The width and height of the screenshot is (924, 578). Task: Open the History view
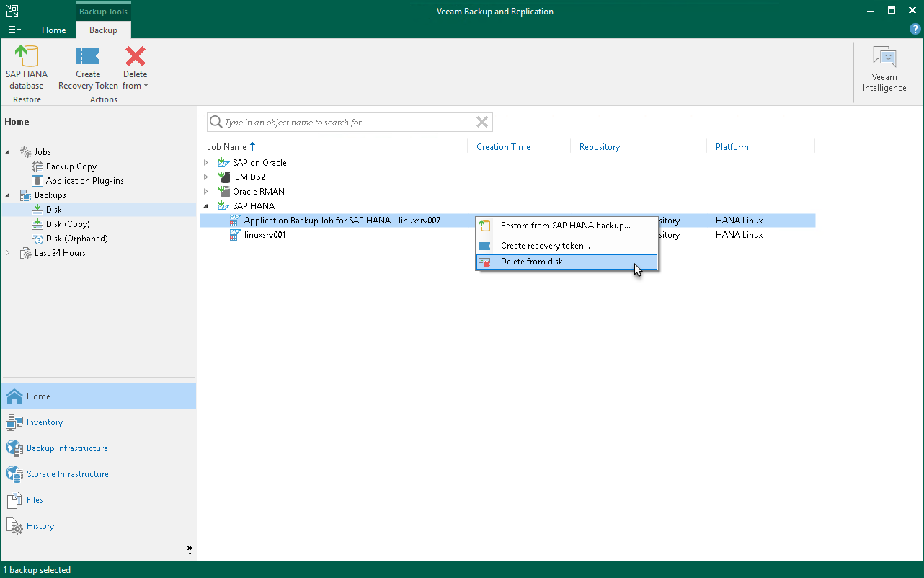click(x=40, y=526)
